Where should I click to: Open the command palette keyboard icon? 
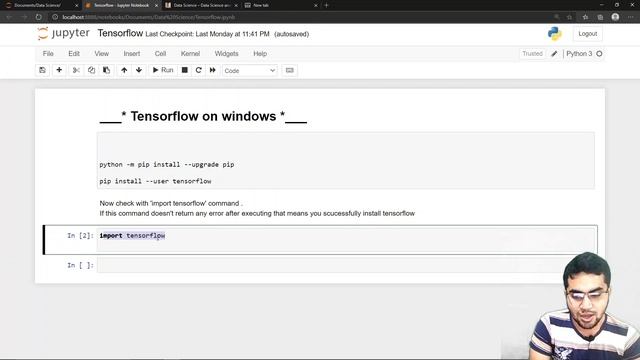290,70
